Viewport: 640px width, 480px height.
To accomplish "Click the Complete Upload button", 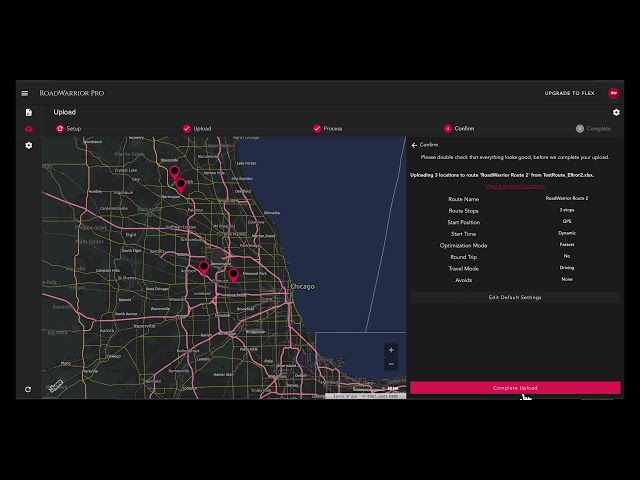I will [x=515, y=388].
